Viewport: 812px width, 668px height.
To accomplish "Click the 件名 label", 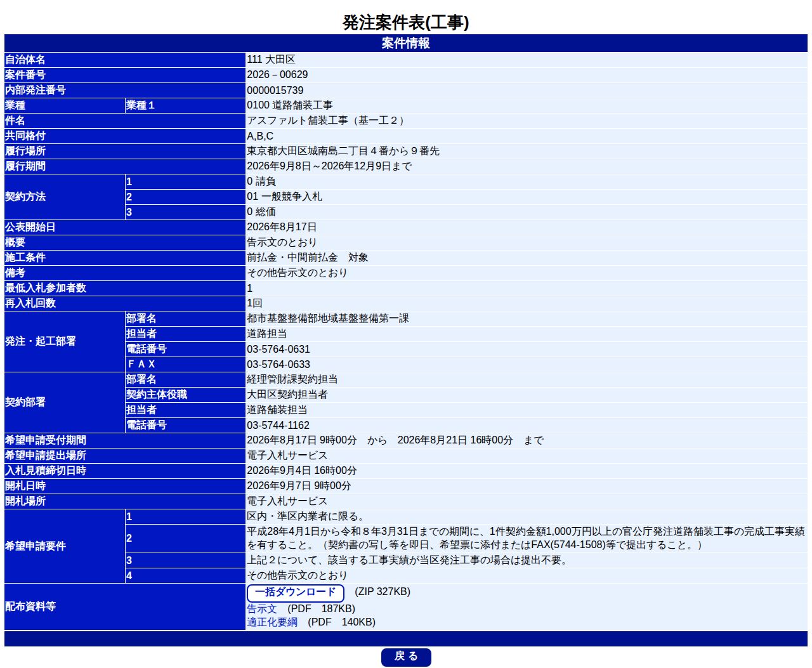I will pos(15,121).
